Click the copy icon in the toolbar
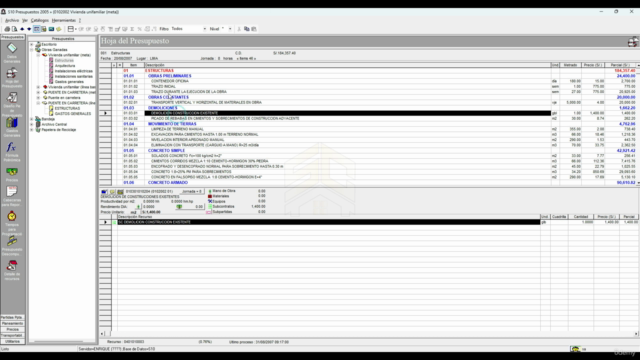This screenshot has height=360, width=640. click(x=247, y=29)
